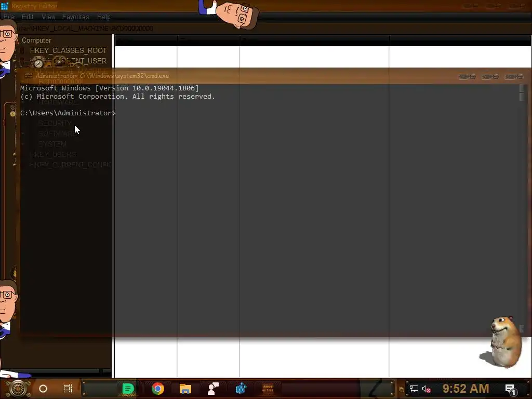Open the Action Center notification icon
Viewport: 532px width, 399px height.
coord(511,389)
